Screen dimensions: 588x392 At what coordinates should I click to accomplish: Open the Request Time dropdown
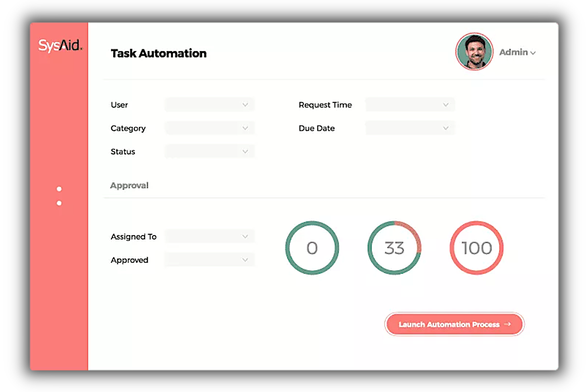[x=410, y=104]
